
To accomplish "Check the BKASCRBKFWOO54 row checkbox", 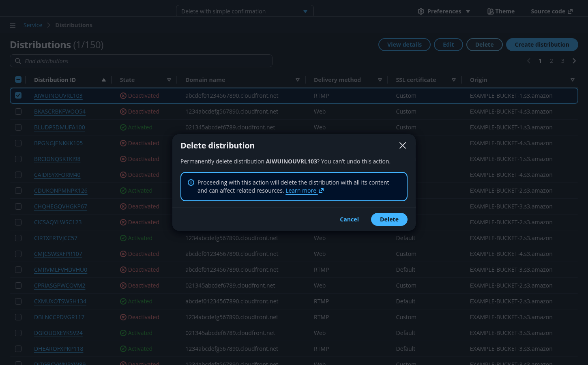I will click(18, 112).
